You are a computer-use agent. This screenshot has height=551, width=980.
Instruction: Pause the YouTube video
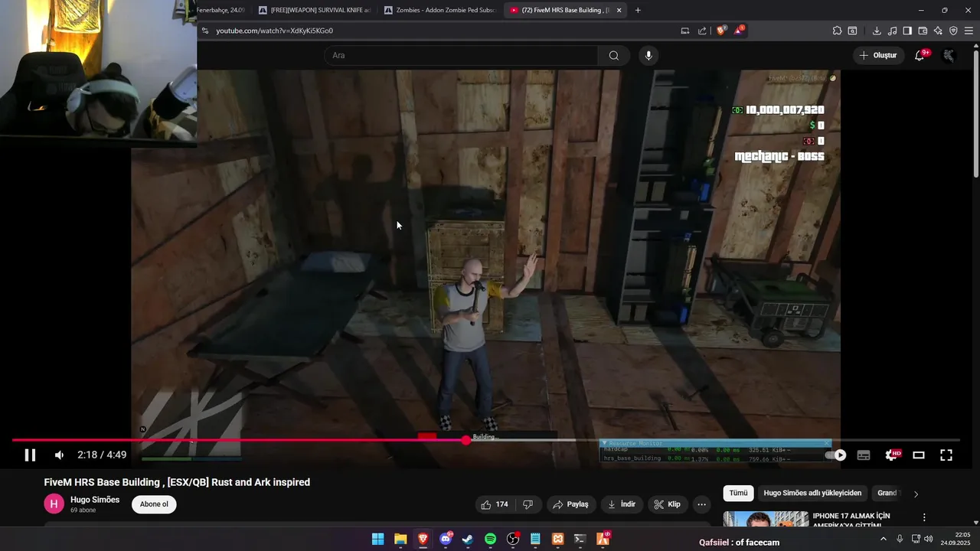30,455
